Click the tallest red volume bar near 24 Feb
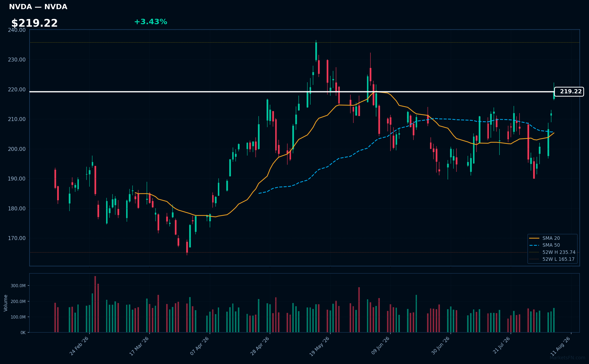The height and width of the screenshot is (364, 589). [x=95, y=304]
